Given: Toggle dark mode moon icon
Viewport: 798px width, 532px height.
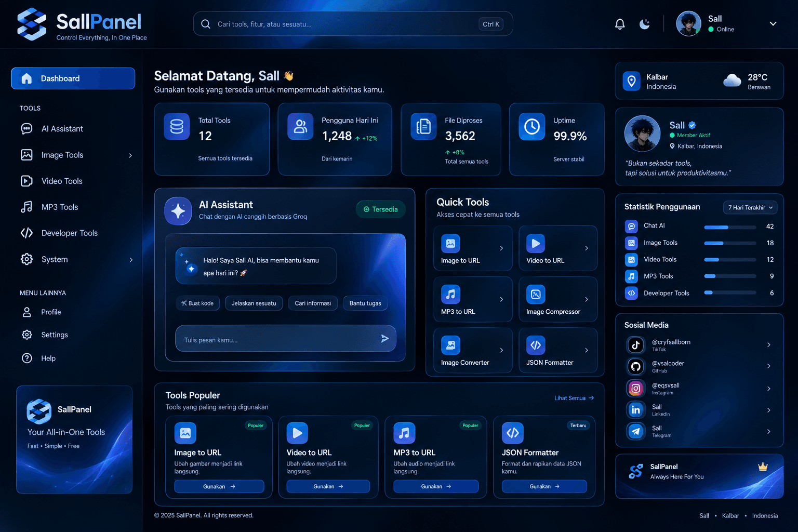Looking at the screenshot, I should point(644,24).
